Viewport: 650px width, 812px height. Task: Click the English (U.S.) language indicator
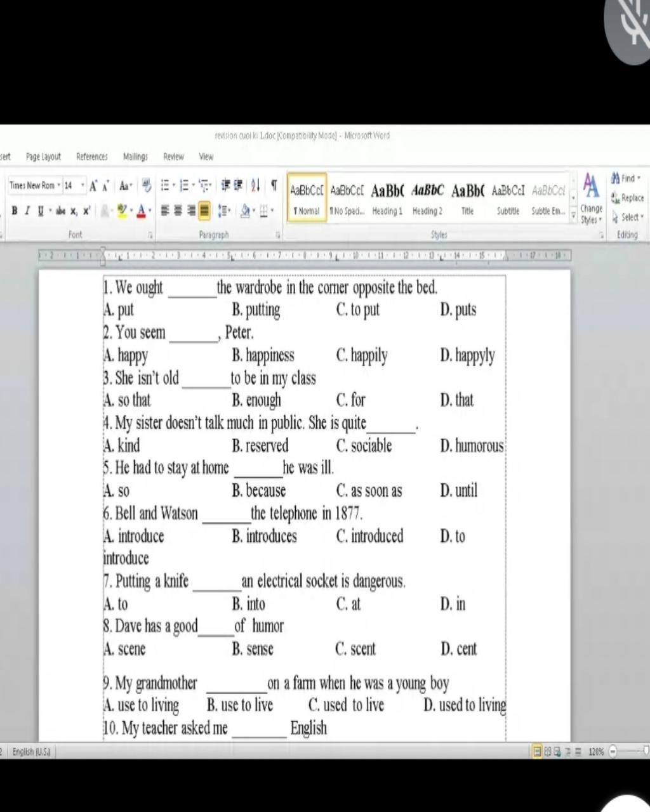coord(32,752)
